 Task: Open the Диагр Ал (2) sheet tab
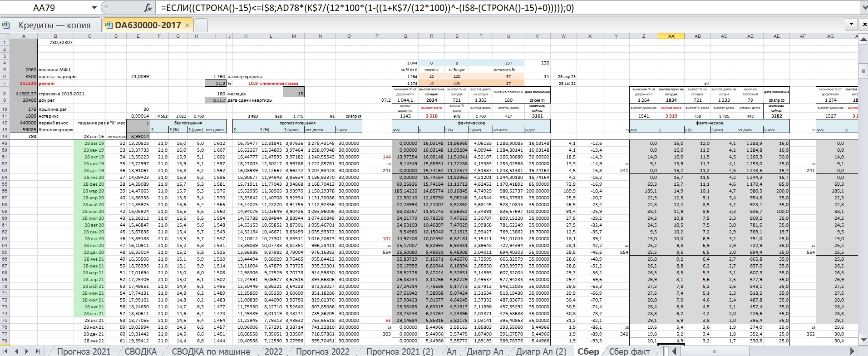point(541,351)
